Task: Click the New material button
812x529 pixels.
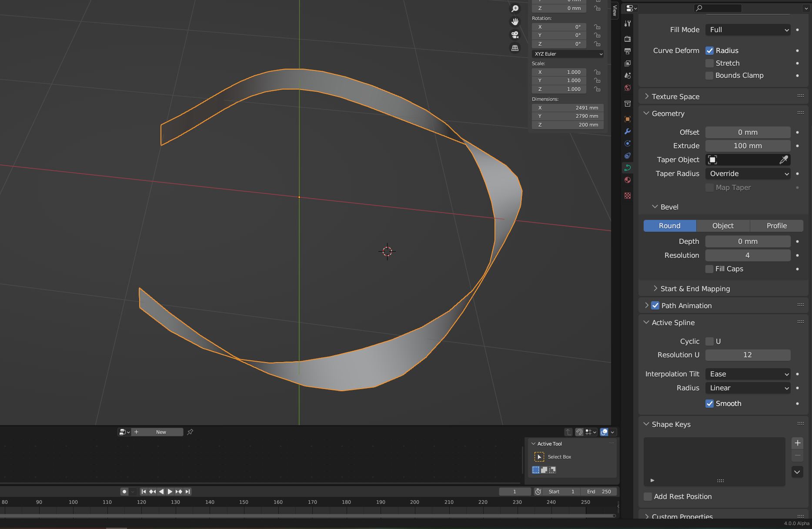Action: tap(157, 432)
